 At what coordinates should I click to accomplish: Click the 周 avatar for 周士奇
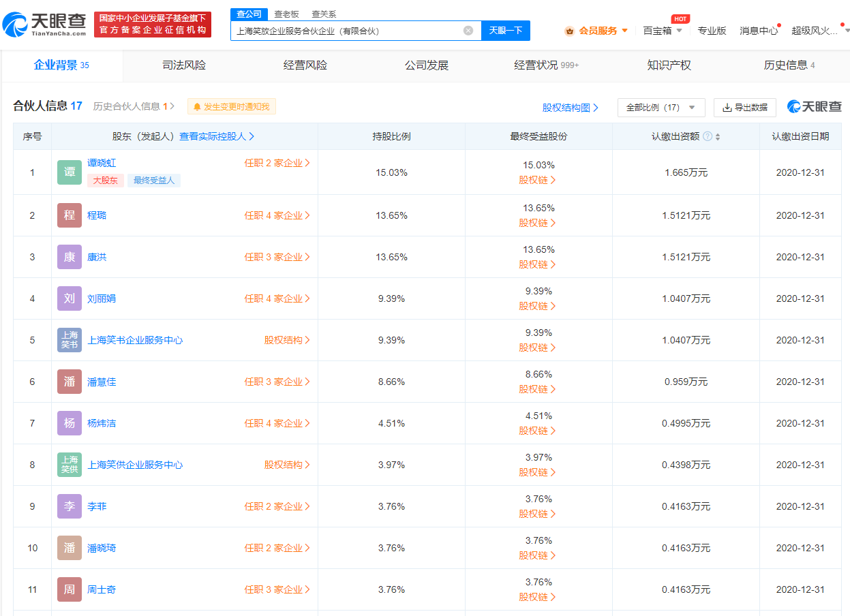[70, 589]
